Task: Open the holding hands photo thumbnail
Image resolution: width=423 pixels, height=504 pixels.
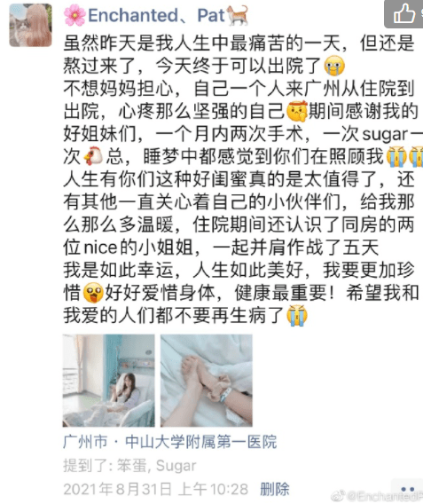Action: pos(207,381)
